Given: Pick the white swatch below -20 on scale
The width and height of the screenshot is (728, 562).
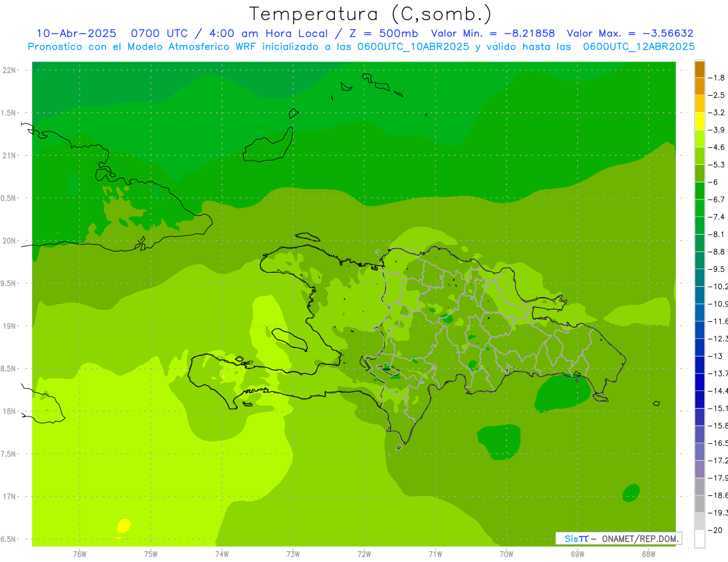Looking at the screenshot, I should pyautogui.click(x=699, y=538).
